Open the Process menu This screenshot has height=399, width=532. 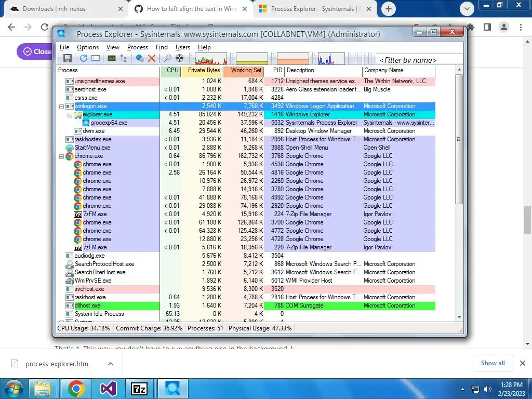pyautogui.click(x=137, y=47)
